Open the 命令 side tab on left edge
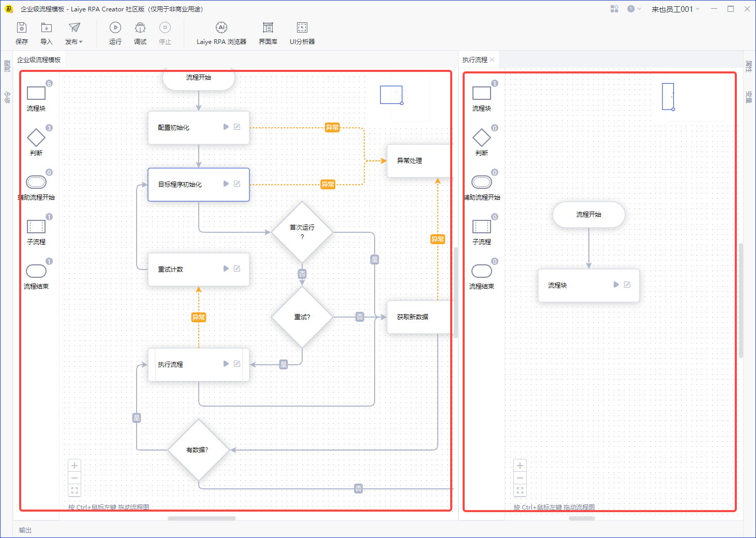Image resolution: width=756 pixels, height=538 pixels. coord(7,97)
